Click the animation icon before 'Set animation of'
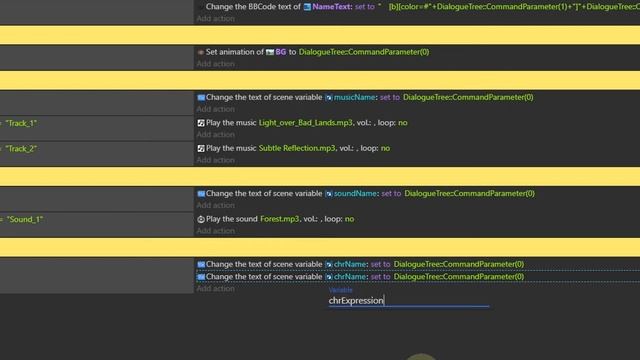This screenshot has height=360, width=640. pyautogui.click(x=200, y=52)
